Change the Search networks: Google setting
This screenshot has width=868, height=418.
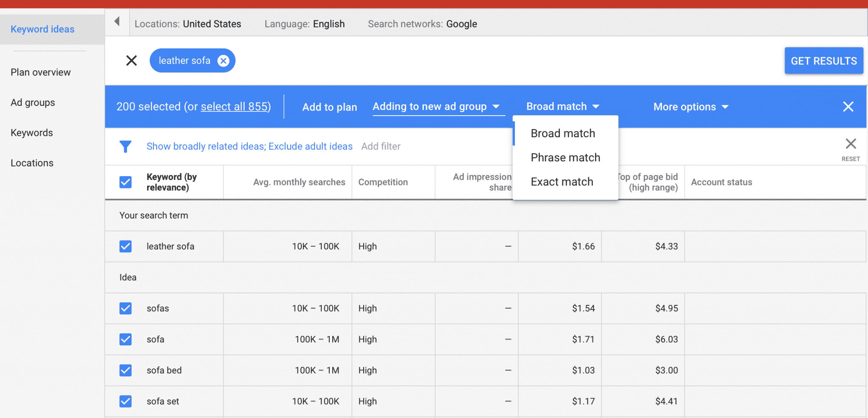point(422,24)
